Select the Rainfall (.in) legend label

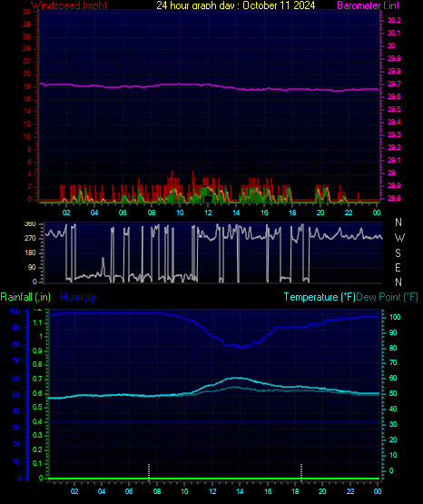click(25, 297)
